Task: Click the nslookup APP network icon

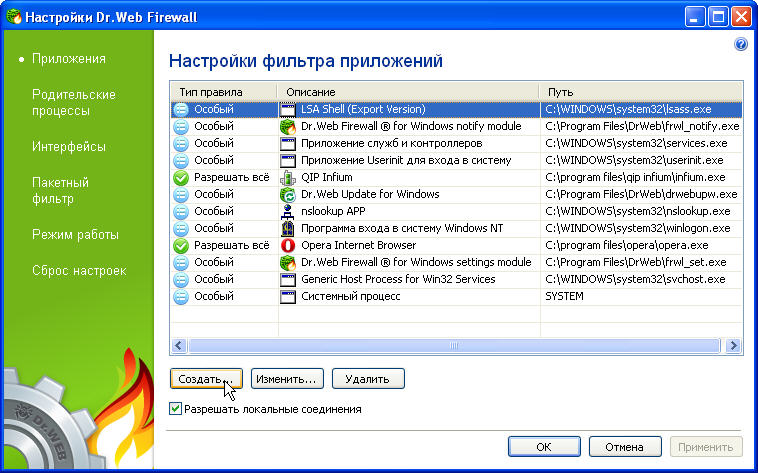Action: click(x=288, y=211)
